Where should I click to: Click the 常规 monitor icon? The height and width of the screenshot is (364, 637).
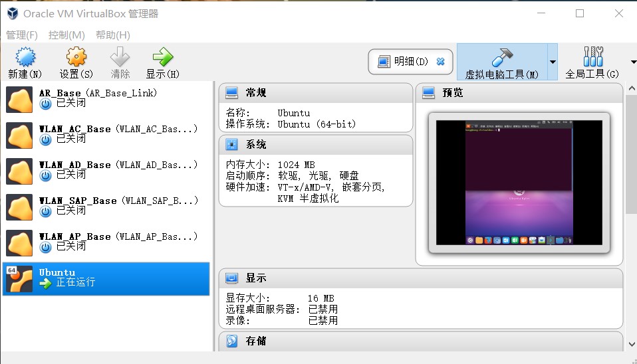(231, 93)
